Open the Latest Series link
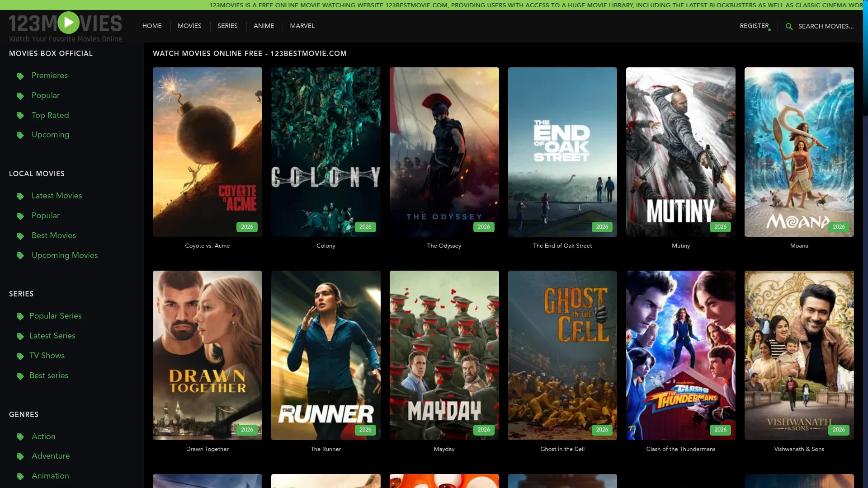868x488 pixels. (x=52, y=336)
